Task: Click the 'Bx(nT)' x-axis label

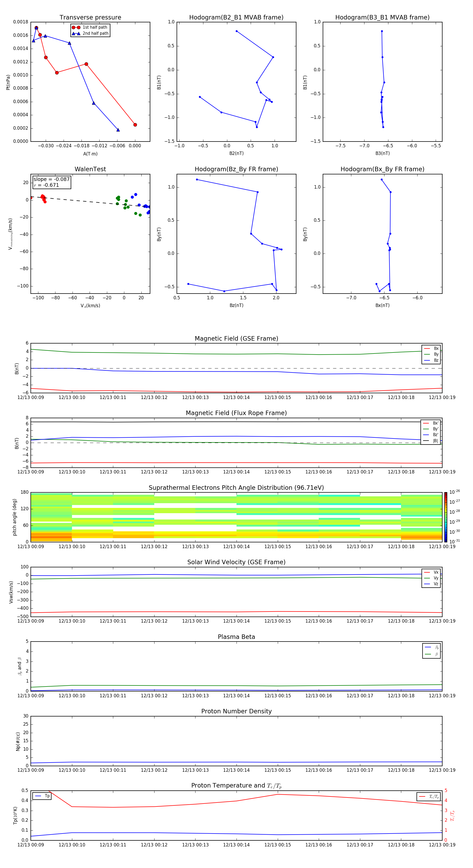Action: [382, 305]
